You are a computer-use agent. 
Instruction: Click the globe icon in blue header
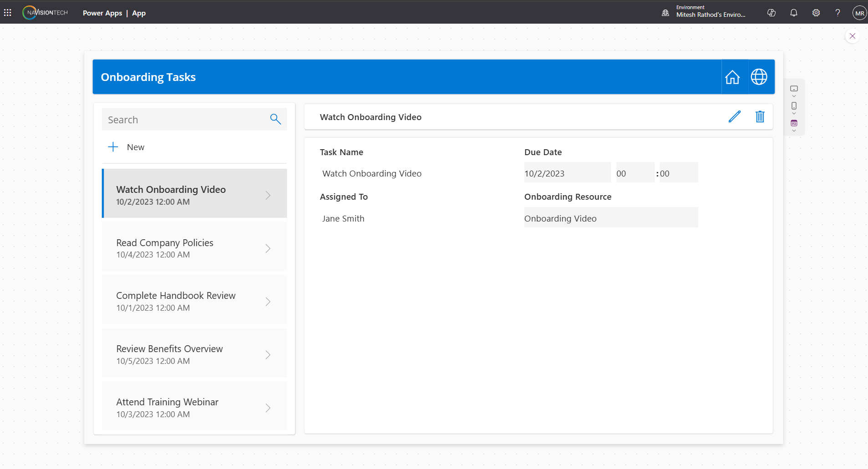(x=759, y=77)
